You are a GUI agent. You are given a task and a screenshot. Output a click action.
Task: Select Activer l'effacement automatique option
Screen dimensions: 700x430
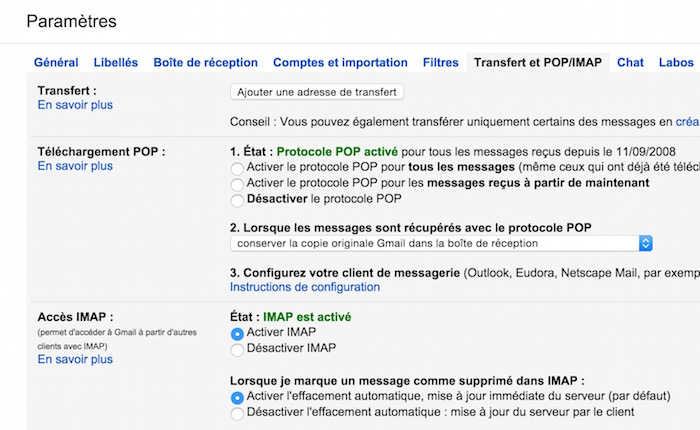tap(237, 397)
